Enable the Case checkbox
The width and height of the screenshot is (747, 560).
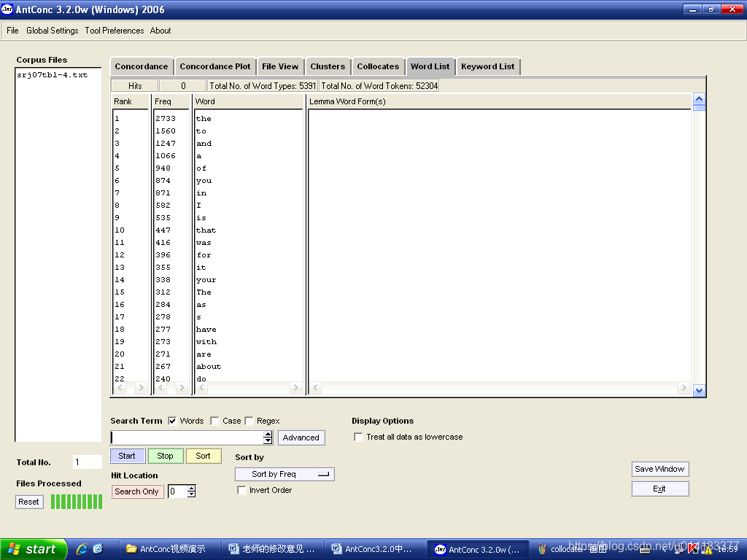[x=215, y=421]
